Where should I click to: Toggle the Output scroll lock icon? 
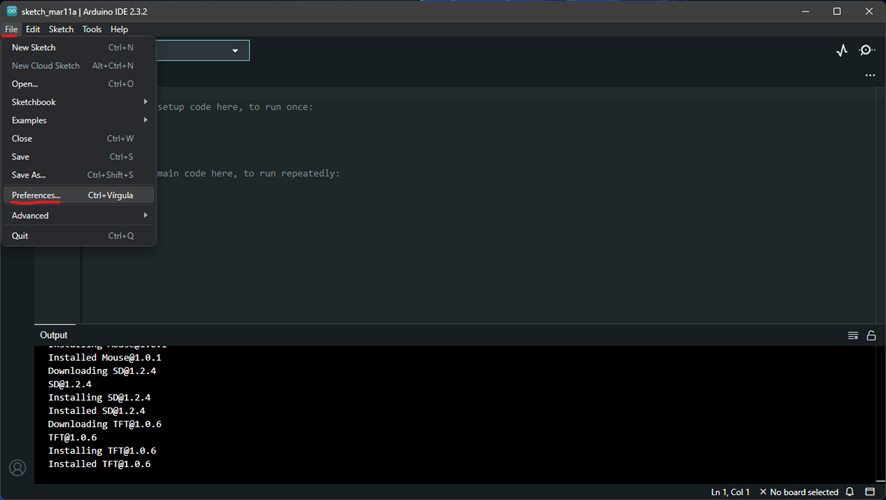tap(871, 336)
